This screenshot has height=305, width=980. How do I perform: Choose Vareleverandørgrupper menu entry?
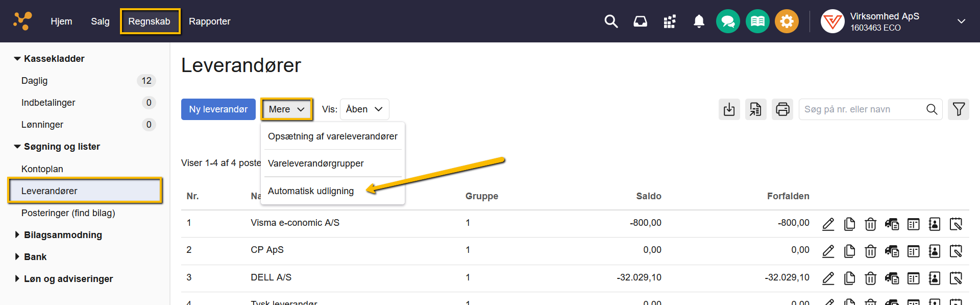315,163
